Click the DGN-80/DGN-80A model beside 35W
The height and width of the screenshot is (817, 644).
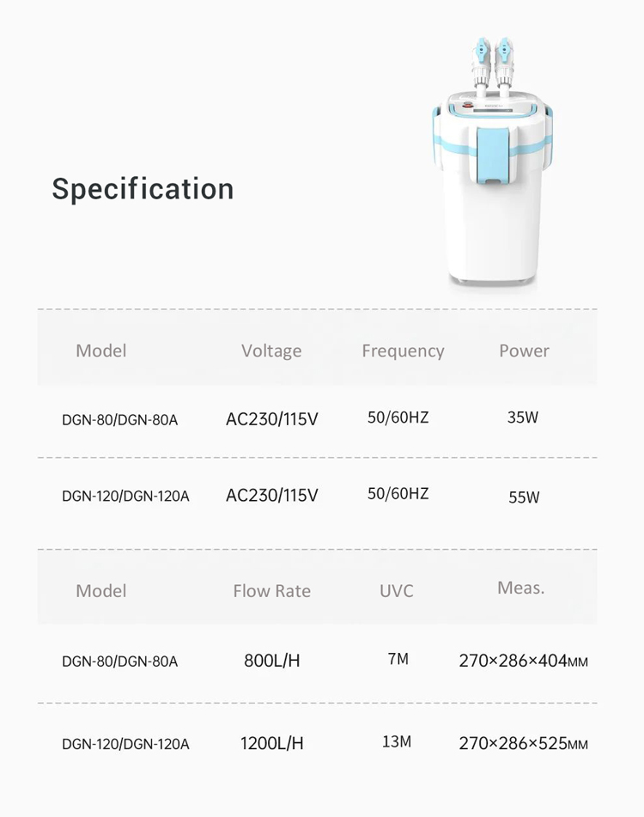120,420
